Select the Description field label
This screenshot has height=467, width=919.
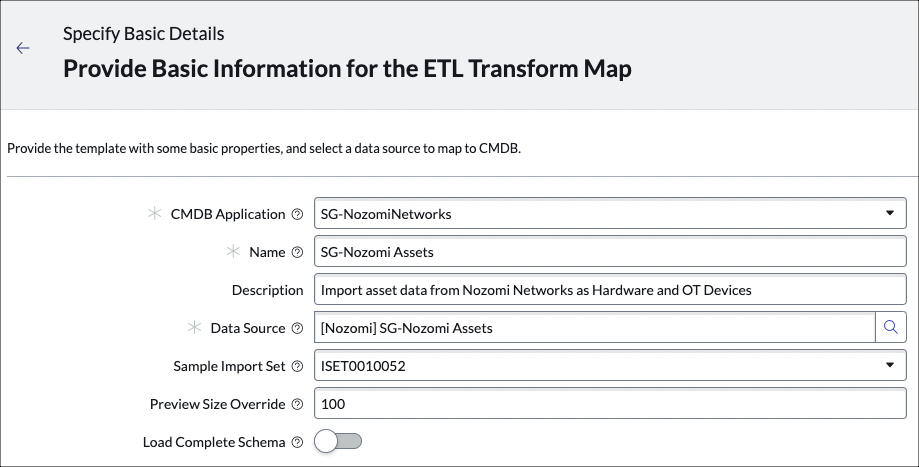(x=267, y=290)
